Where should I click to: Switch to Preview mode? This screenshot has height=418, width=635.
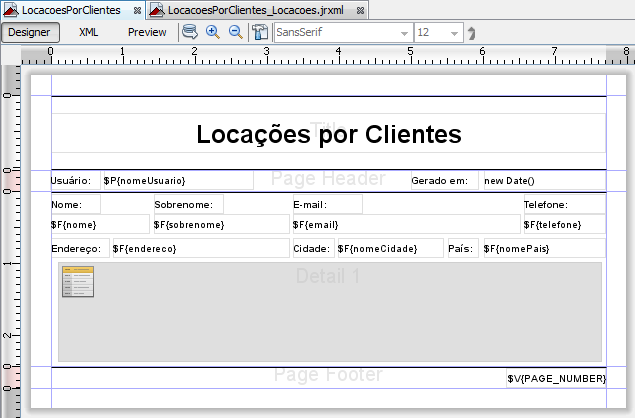(147, 32)
